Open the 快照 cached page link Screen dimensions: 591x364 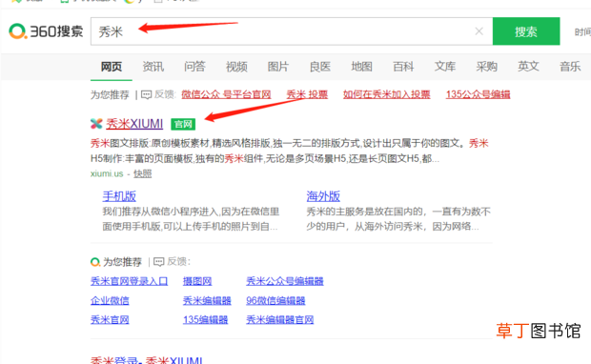tap(142, 173)
